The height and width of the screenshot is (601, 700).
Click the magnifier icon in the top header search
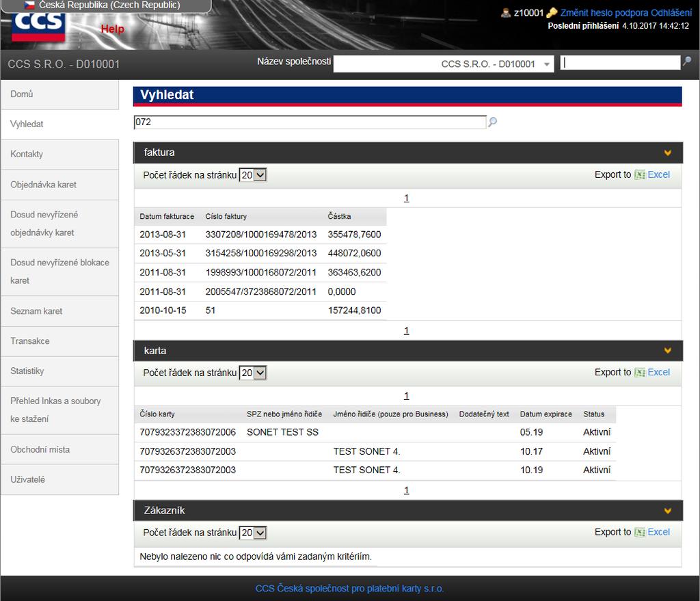(x=687, y=61)
